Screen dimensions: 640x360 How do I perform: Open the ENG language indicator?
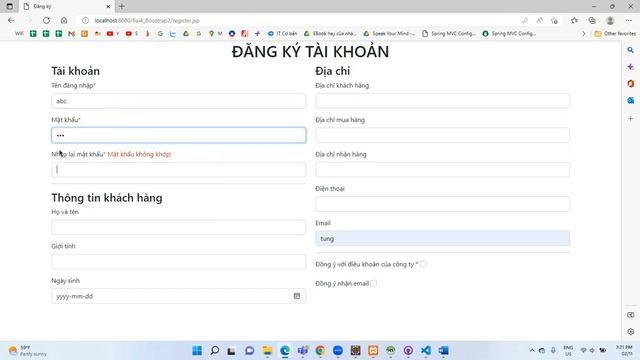click(568, 351)
